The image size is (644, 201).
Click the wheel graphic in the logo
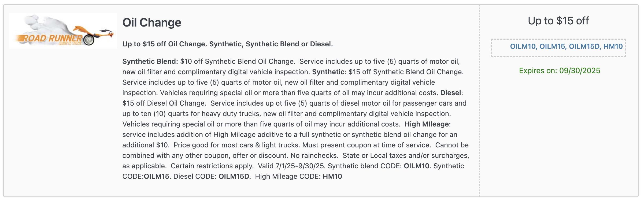pos(89,40)
